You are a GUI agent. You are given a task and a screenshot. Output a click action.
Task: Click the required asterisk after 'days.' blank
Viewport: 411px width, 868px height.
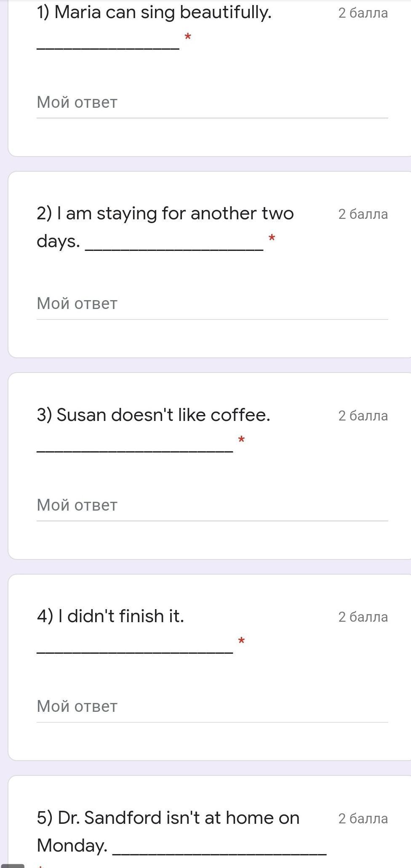point(272,239)
